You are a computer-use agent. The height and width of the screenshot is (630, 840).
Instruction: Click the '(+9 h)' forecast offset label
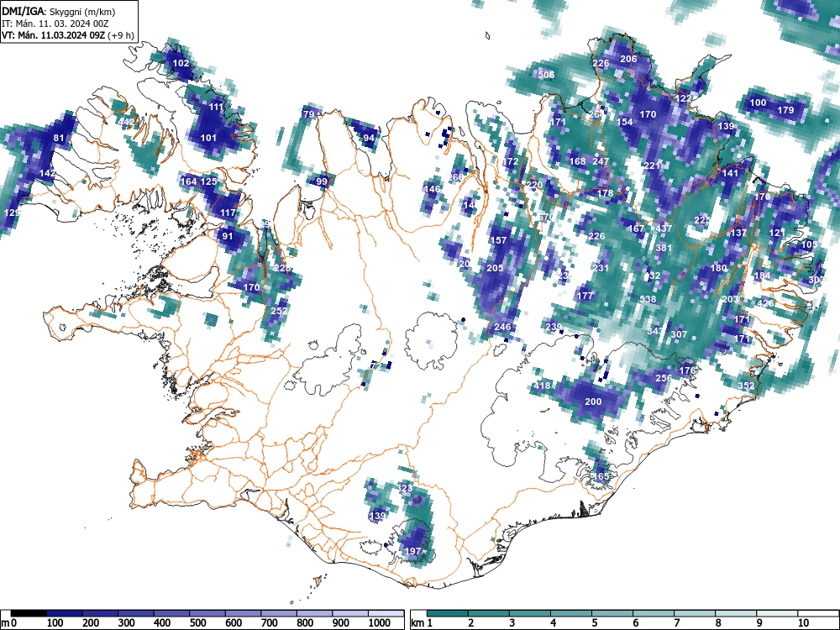coord(121,35)
